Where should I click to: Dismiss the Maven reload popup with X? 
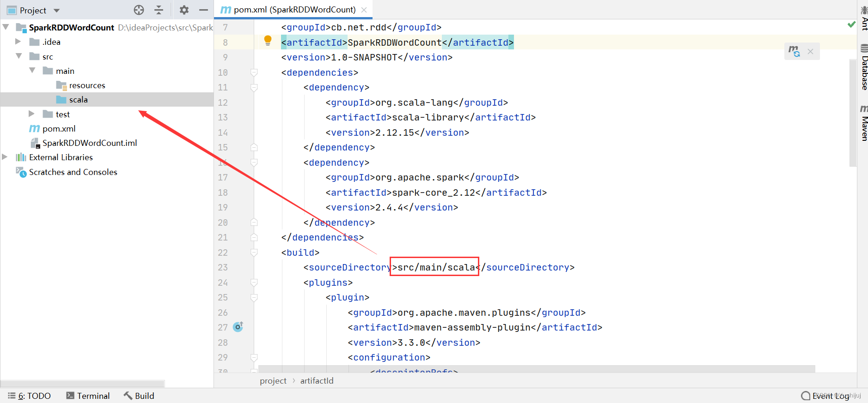point(810,52)
